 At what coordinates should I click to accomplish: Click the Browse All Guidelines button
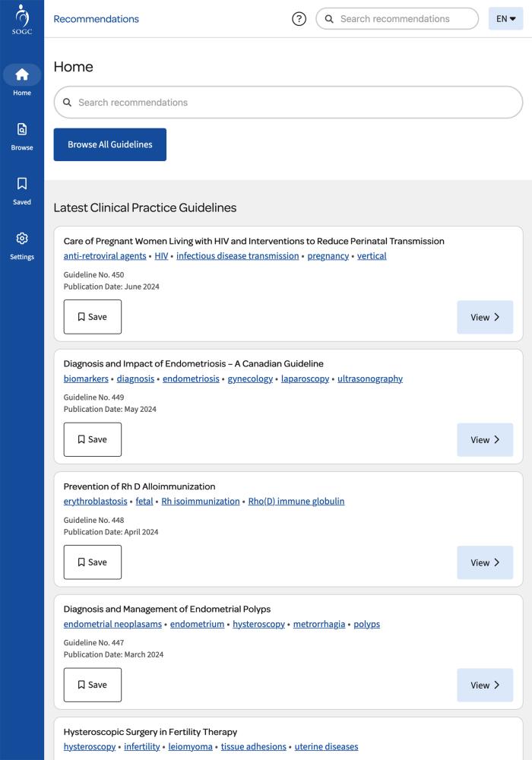110,144
